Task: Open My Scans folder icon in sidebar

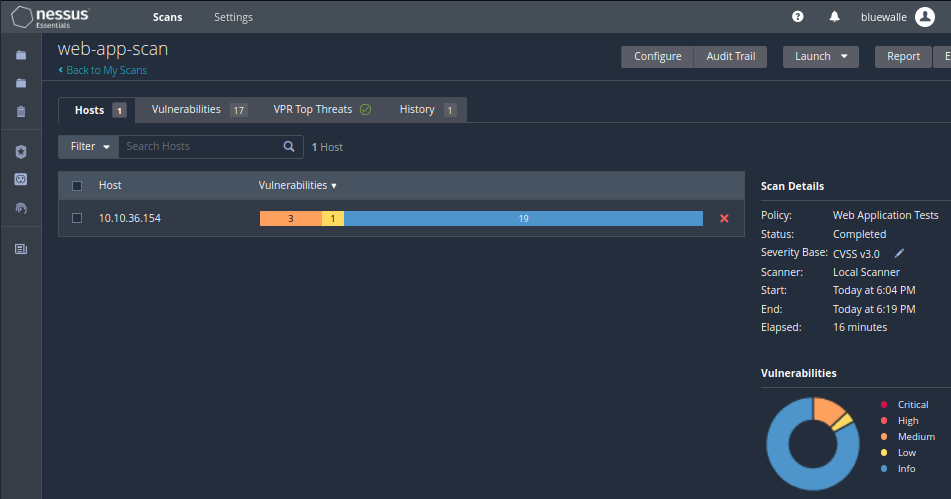Action: click(x=21, y=55)
